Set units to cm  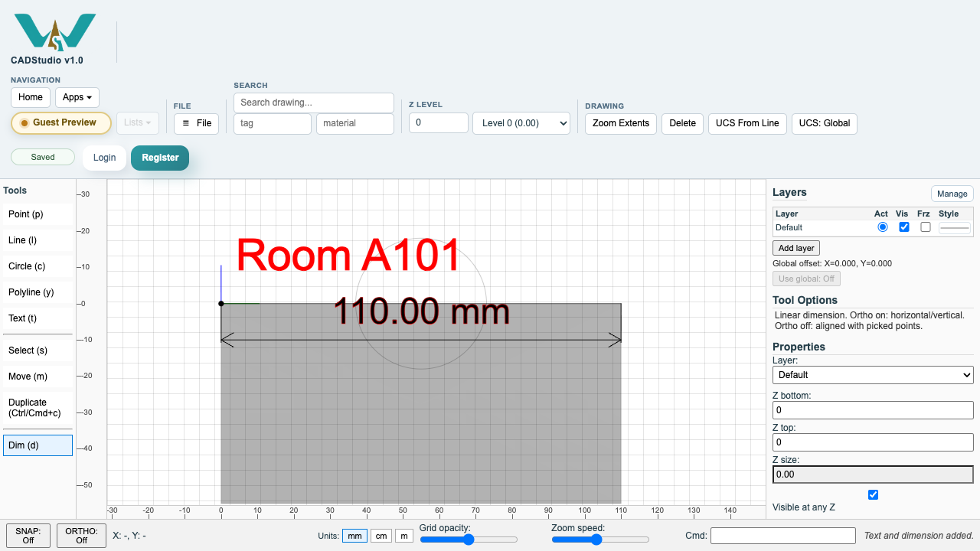click(x=381, y=536)
